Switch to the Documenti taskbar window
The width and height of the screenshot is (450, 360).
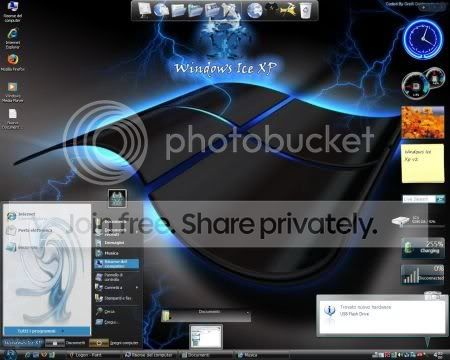click(x=206, y=355)
